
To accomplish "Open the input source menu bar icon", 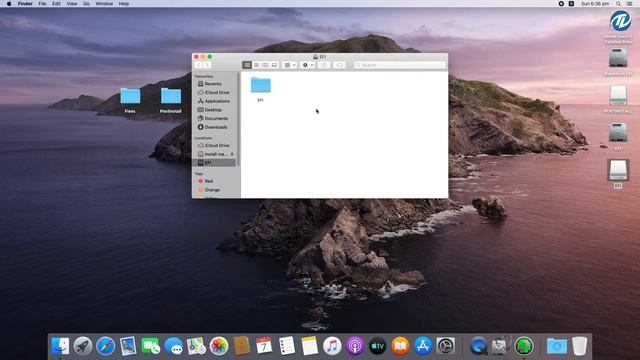I will [571, 4].
